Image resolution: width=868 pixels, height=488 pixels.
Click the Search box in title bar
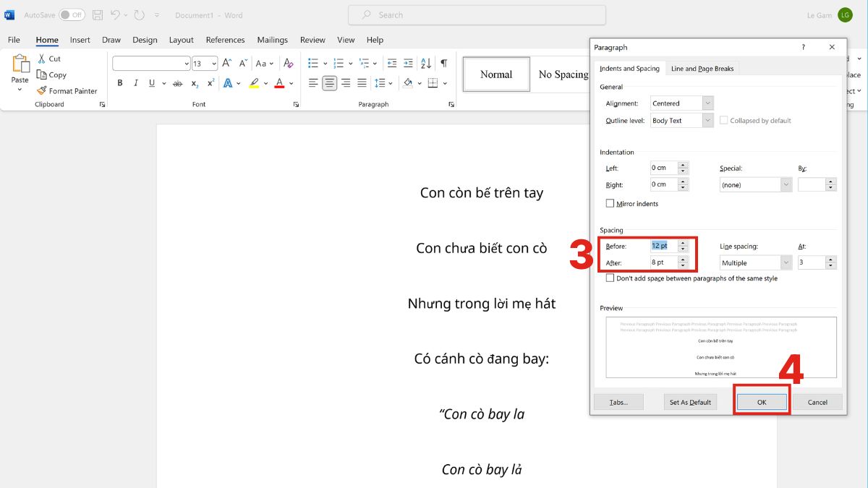click(477, 14)
